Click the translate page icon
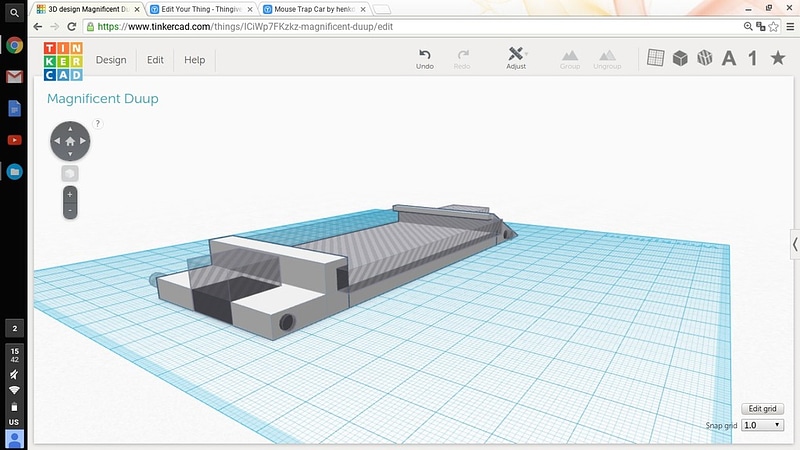The image size is (800, 450). click(x=761, y=27)
